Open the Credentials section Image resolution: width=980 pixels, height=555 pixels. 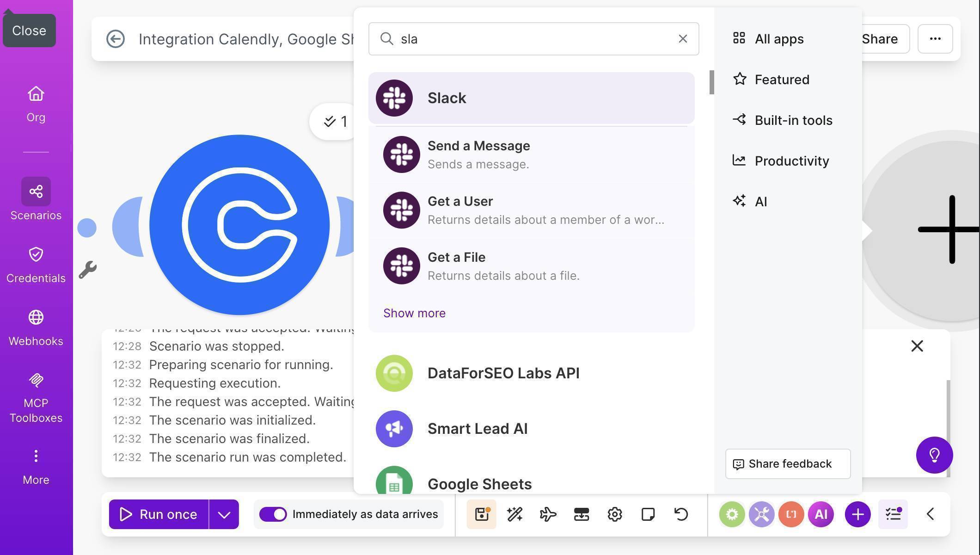[36, 263]
